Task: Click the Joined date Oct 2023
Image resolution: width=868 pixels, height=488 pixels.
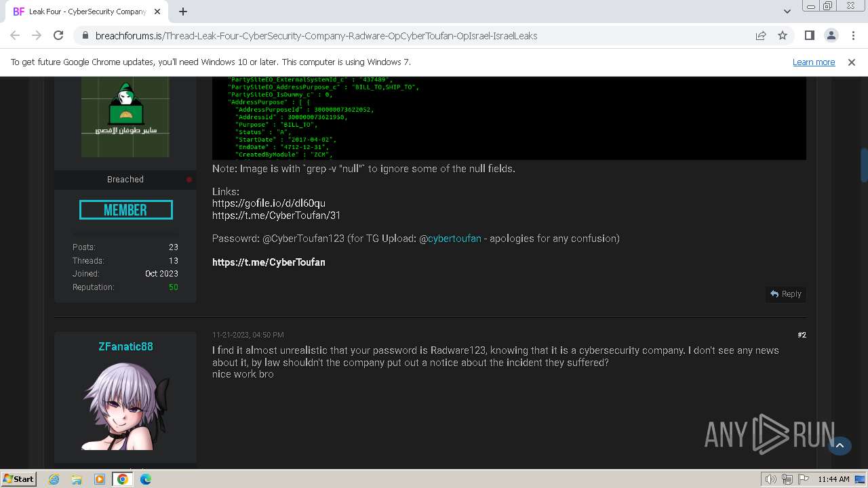Action: pos(161,274)
